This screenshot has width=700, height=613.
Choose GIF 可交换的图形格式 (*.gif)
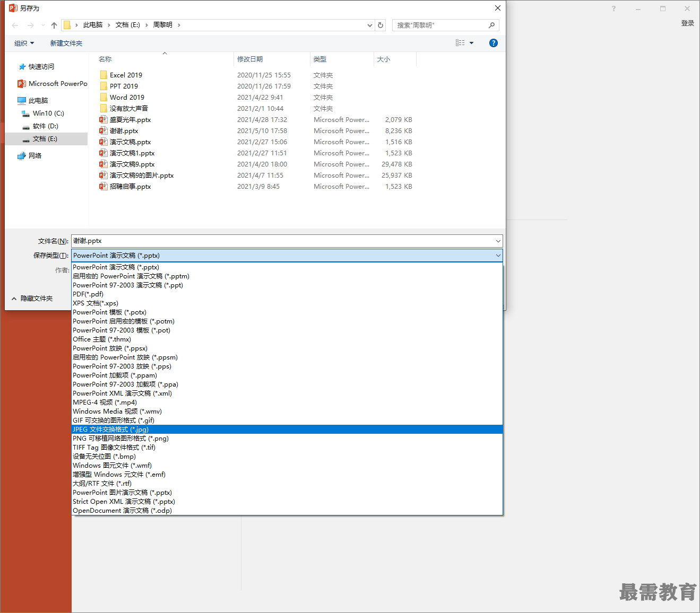[x=287, y=421]
